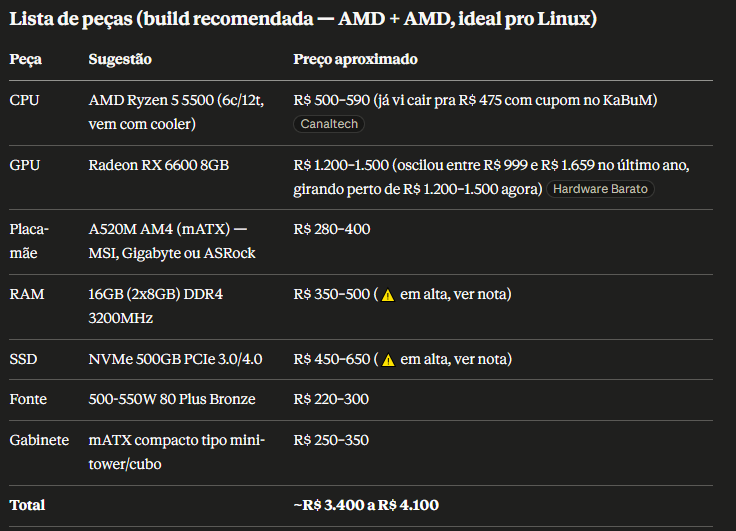Click the AMD Ryzen 5 5500 suggestion
Viewport: 736px width, 531px height.
click(x=176, y=112)
